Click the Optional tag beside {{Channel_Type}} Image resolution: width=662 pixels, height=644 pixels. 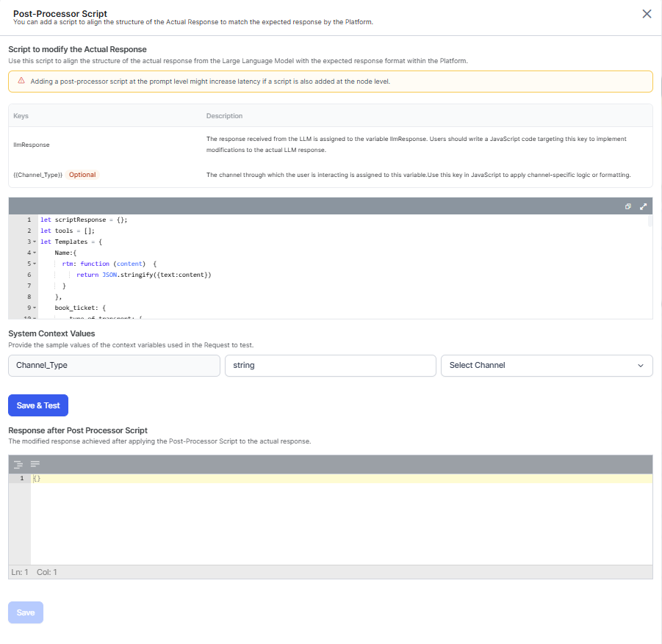(82, 175)
